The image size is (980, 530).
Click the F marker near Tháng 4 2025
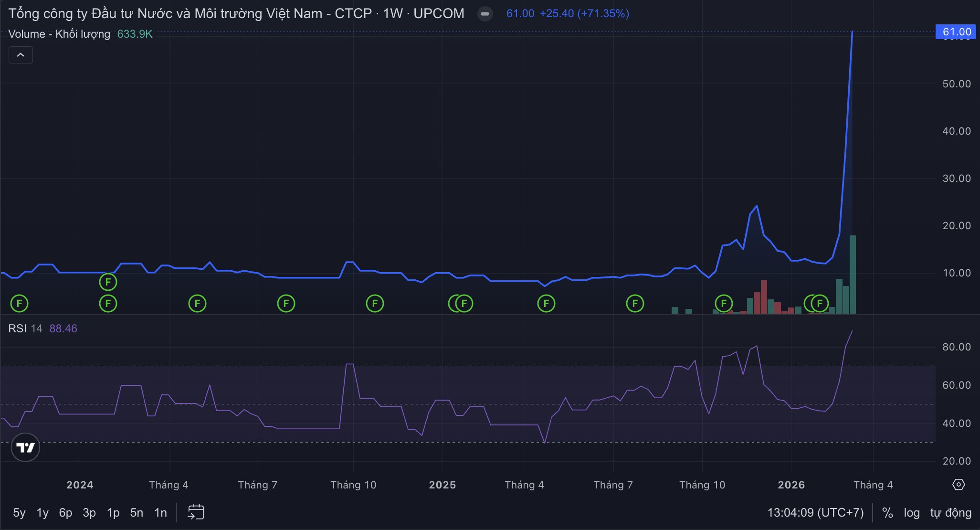coord(546,303)
